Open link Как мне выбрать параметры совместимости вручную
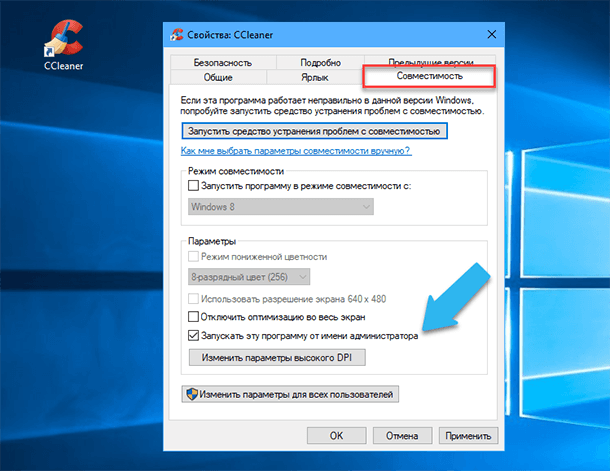The width and height of the screenshot is (610, 471). (296, 151)
